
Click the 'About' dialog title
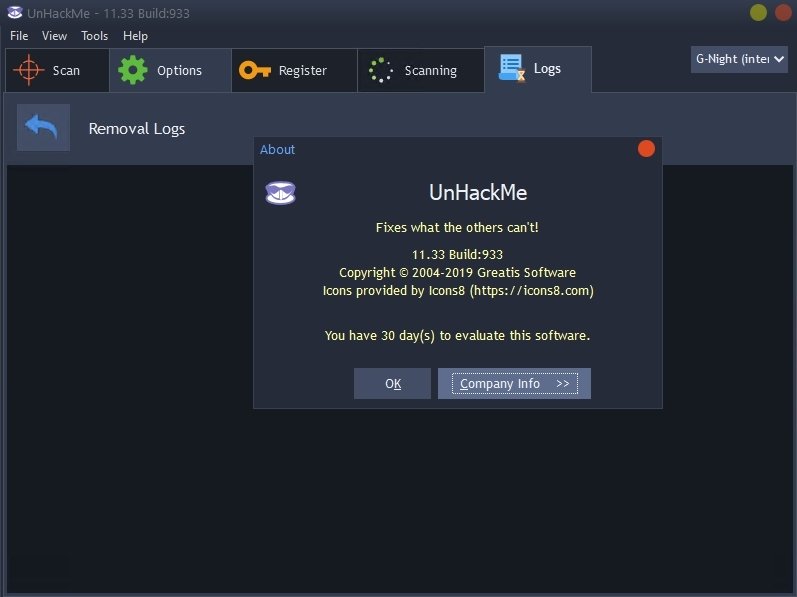coord(277,149)
